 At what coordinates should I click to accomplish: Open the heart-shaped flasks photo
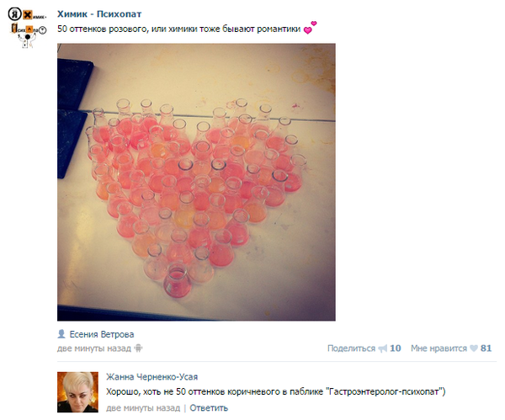196,182
